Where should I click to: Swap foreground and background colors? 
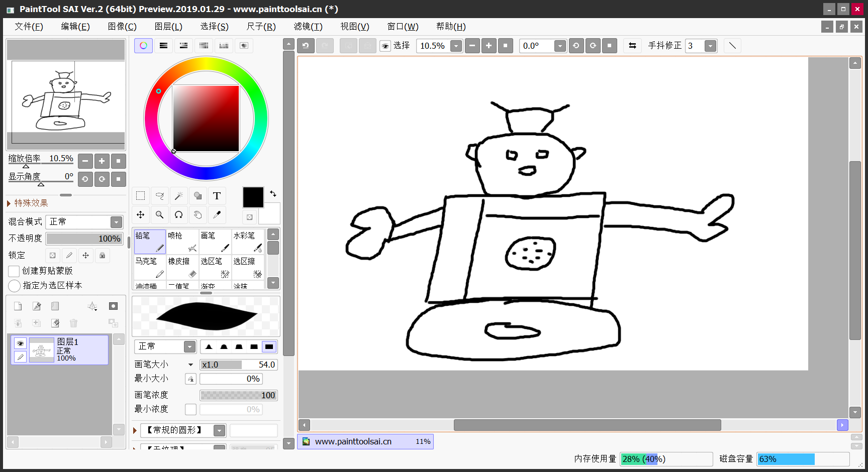point(273,193)
